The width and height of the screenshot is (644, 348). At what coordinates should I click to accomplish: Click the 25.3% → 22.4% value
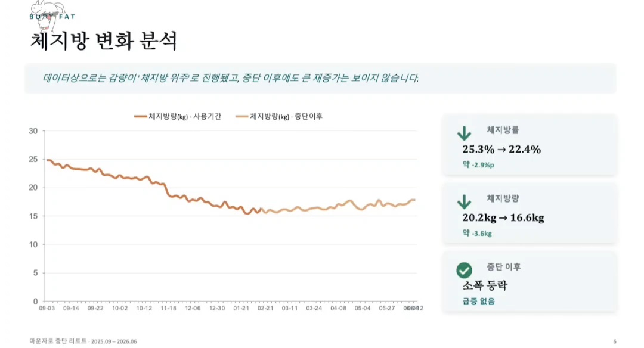pyautogui.click(x=501, y=150)
